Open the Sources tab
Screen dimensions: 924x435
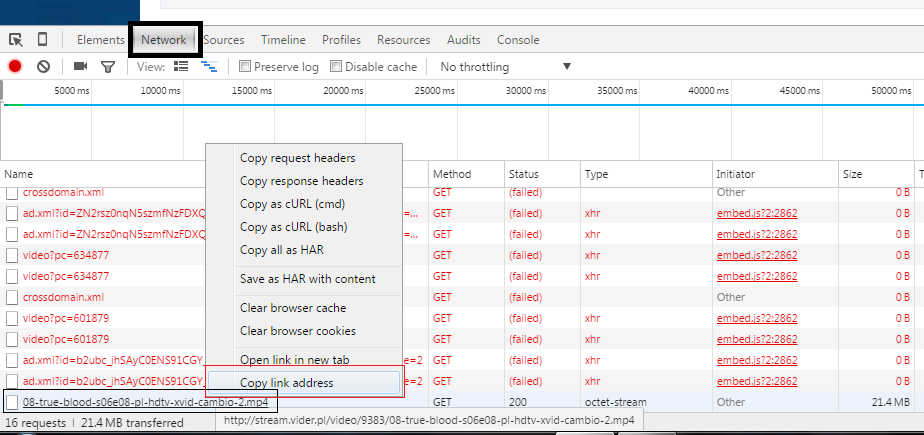[224, 40]
